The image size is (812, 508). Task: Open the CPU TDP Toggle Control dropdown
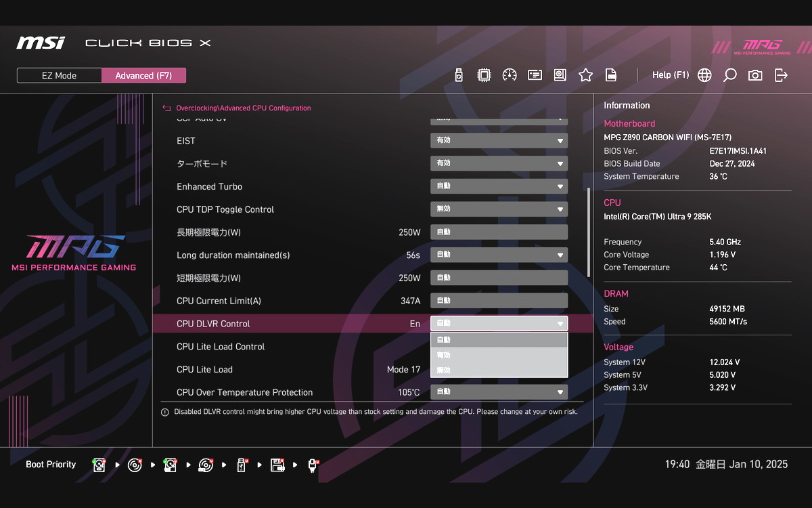tap(499, 209)
